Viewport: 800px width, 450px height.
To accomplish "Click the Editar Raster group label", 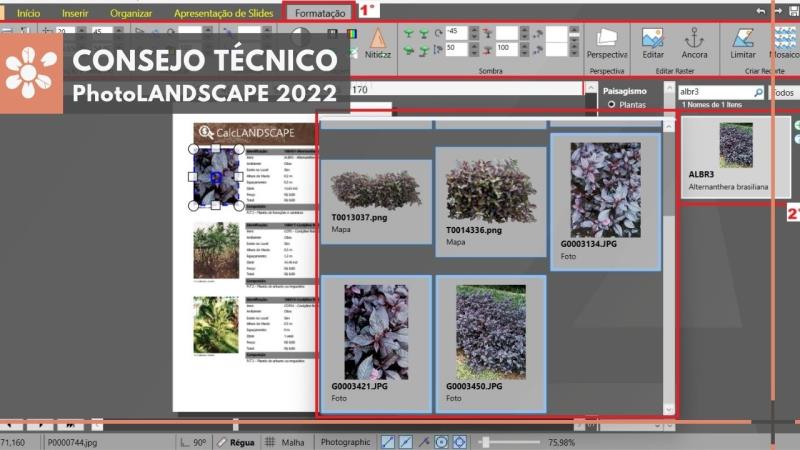I will (674, 71).
